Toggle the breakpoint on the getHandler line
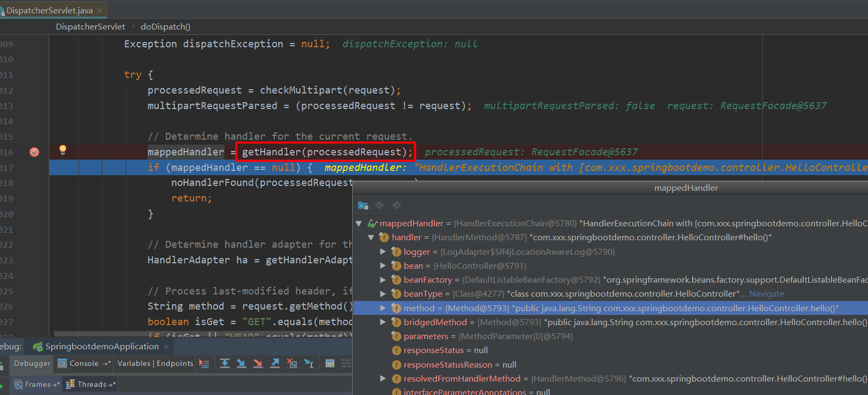This screenshot has height=395, width=868. coord(34,152)
